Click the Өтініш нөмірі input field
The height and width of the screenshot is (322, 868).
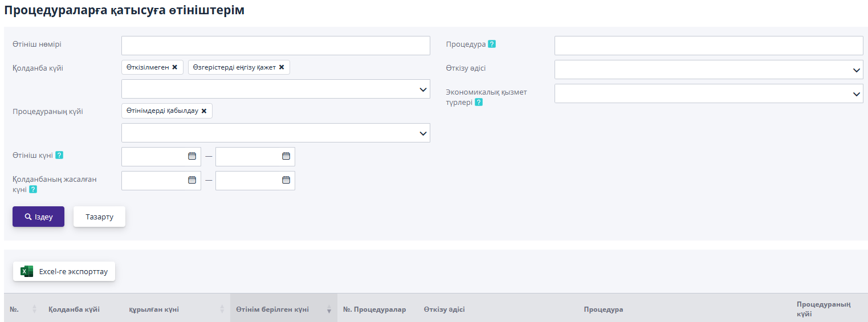pos(275,46)
